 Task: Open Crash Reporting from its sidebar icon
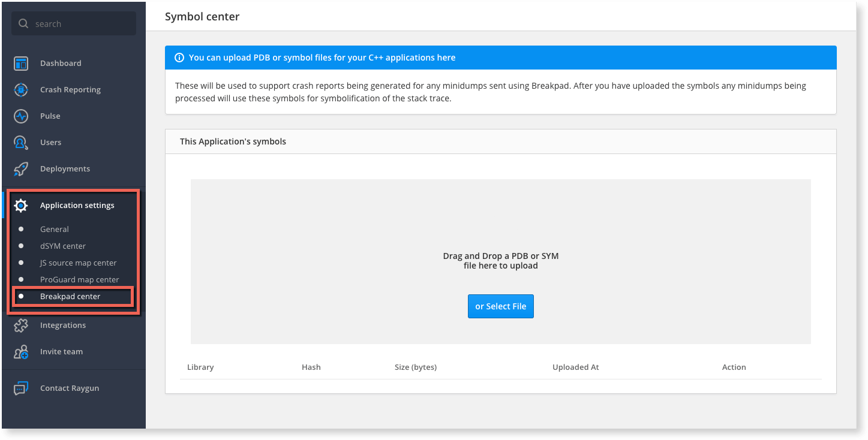(21, 89)
